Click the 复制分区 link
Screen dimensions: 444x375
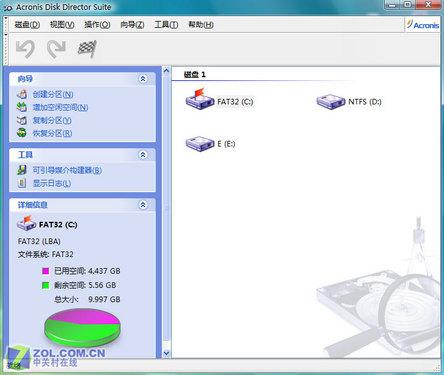52,120
